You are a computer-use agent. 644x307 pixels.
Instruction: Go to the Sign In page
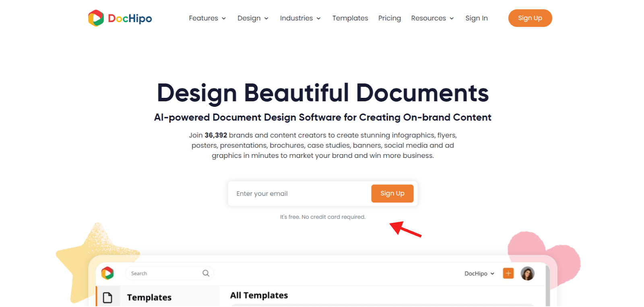point(477,18)
